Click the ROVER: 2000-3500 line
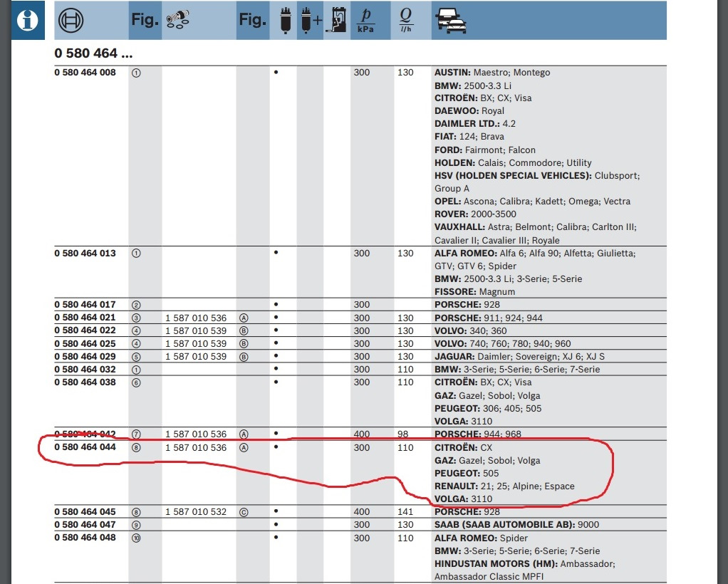 (475, 214)
